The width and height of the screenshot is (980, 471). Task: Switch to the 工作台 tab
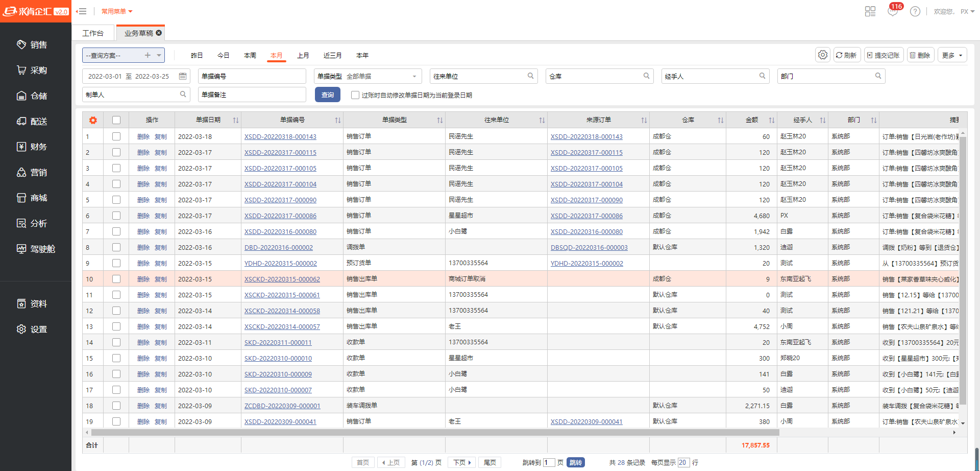point(93,33)
